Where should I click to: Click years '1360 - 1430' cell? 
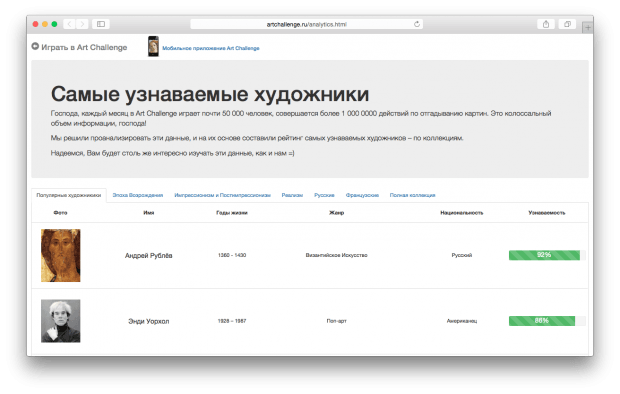(232, 255)
